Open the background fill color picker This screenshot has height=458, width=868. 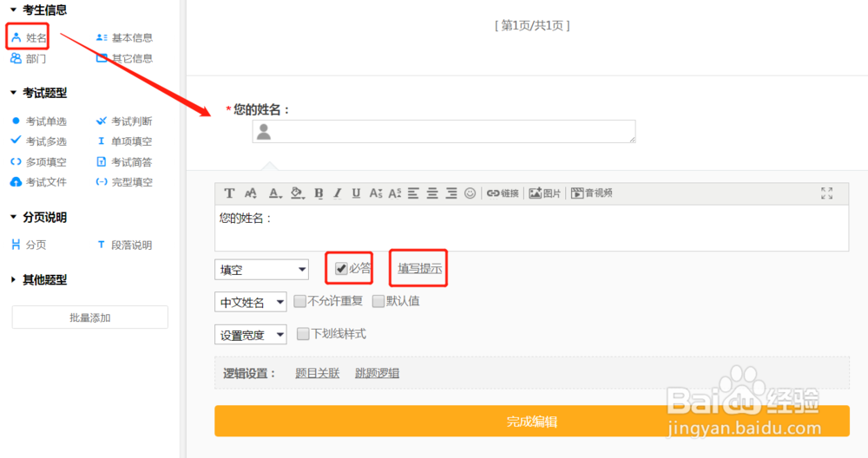coord(297,193)
